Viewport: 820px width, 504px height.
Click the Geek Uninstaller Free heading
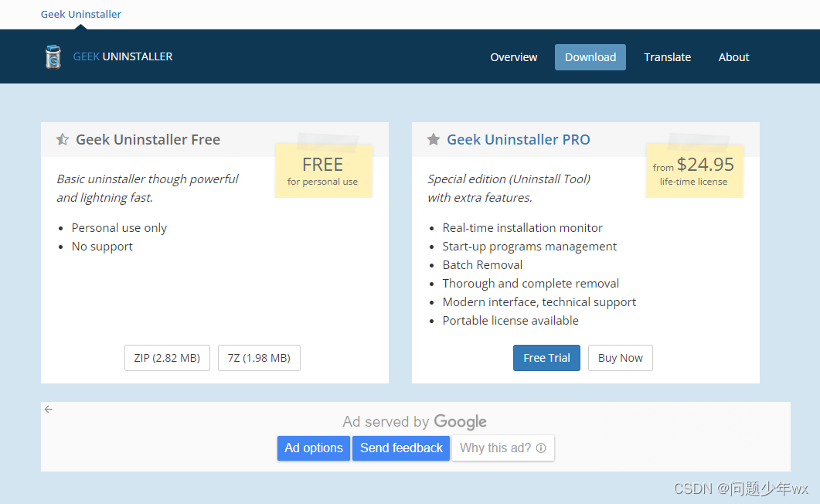[148, 140]
